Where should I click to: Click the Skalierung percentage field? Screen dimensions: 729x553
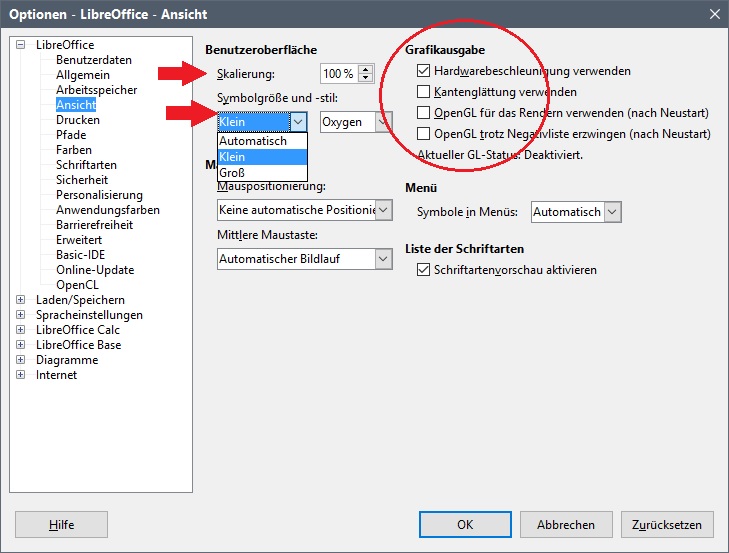(340, 73)
